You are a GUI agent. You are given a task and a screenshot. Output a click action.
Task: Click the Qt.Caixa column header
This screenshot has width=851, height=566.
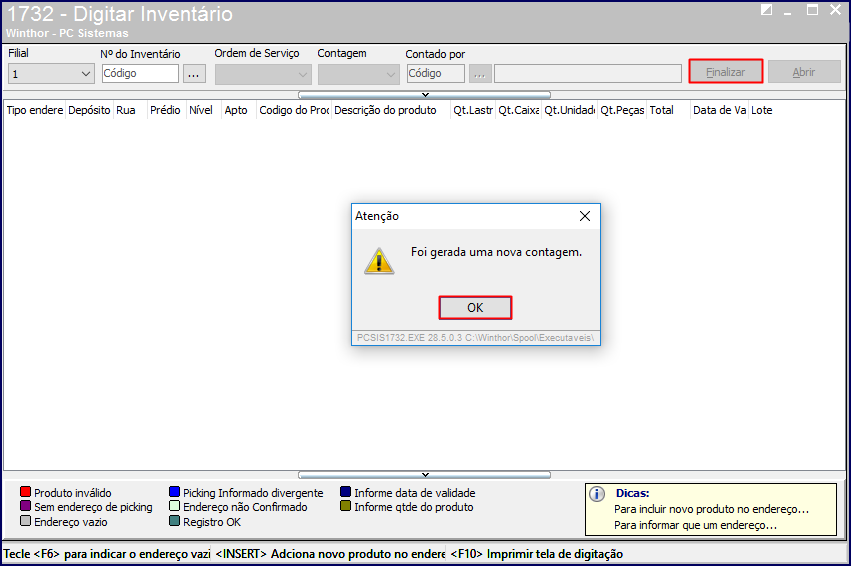click(x=518, y=110)
